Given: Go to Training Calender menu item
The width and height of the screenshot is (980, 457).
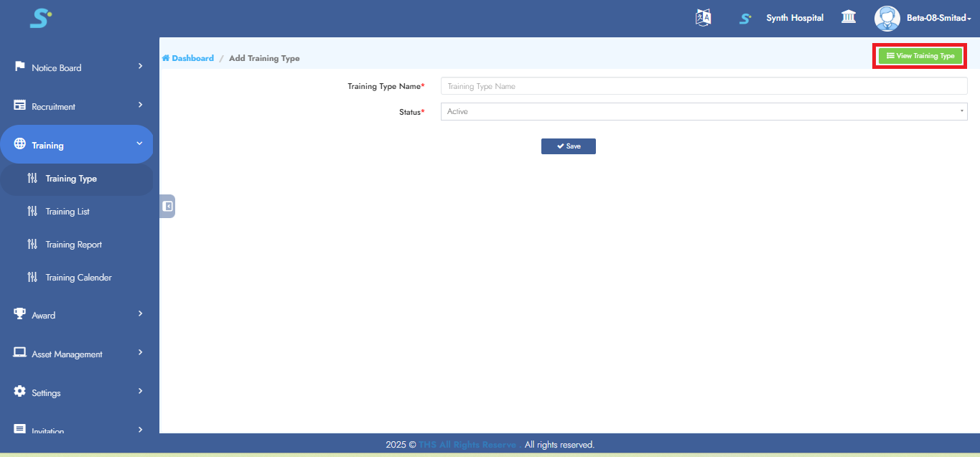Looking at the screenshot, I should click(x=78, y=278).
